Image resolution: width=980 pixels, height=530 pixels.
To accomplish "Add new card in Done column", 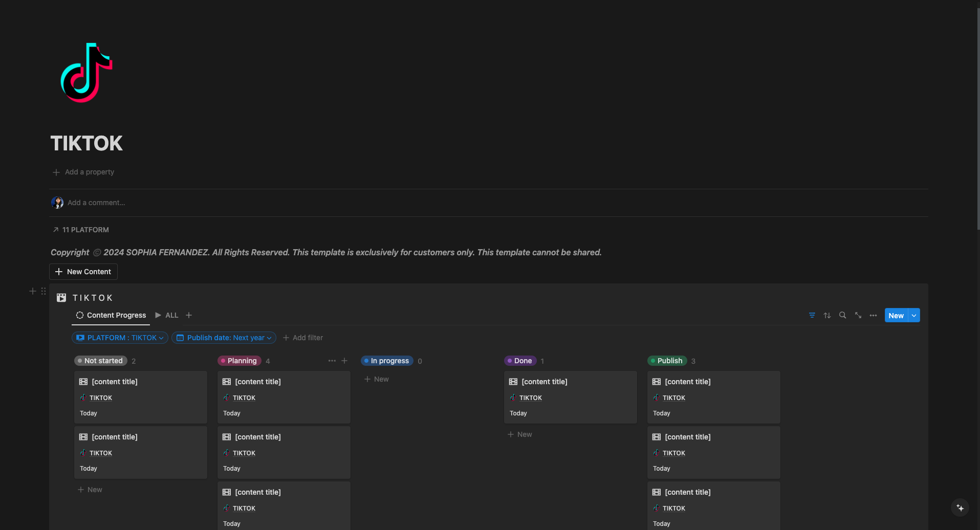I will (520, 434).
